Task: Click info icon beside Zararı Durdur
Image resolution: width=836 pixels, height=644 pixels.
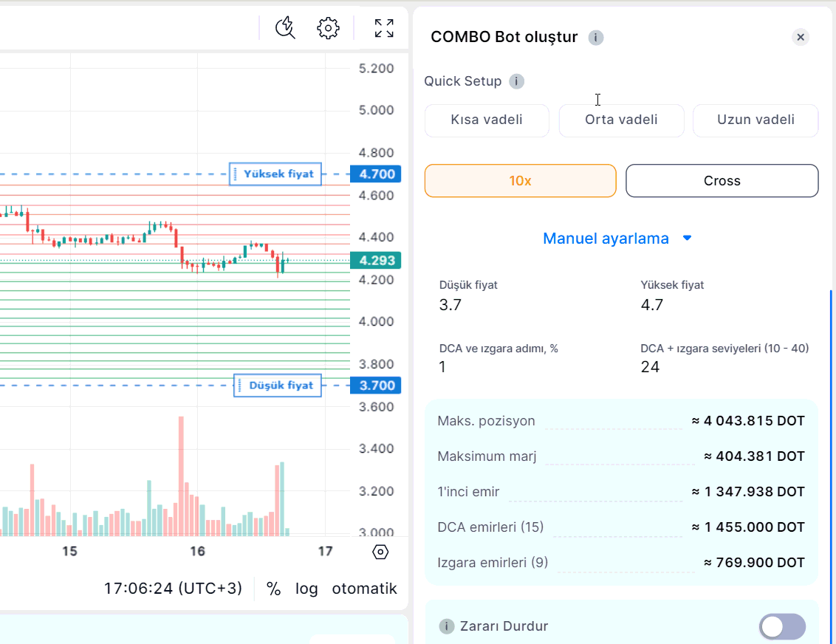Action: 446,626
